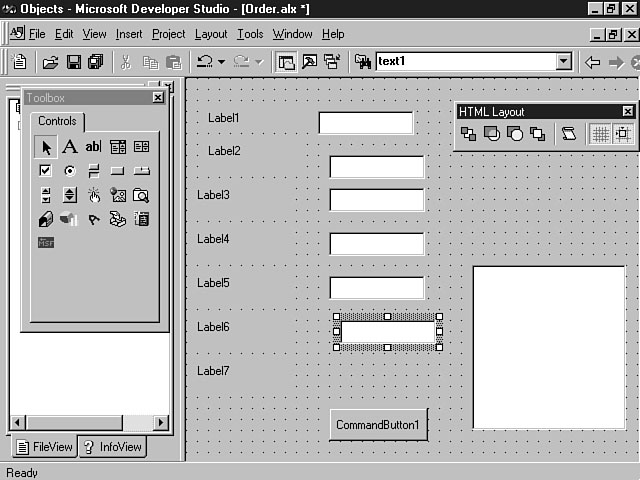The width and height of the screenshot is (640, 480).
Task: Select the OptionButton control tool
Action: coord(69,171)
